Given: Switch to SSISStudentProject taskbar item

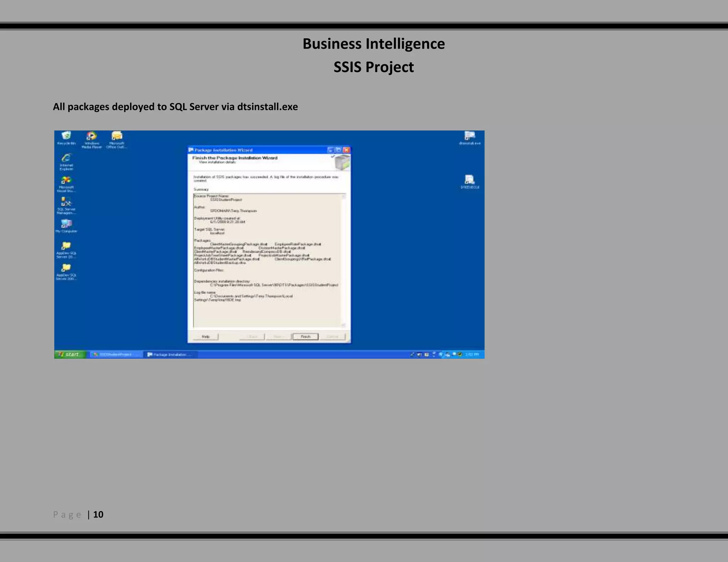Looking at the screenshot, I should tap(115, 355).
